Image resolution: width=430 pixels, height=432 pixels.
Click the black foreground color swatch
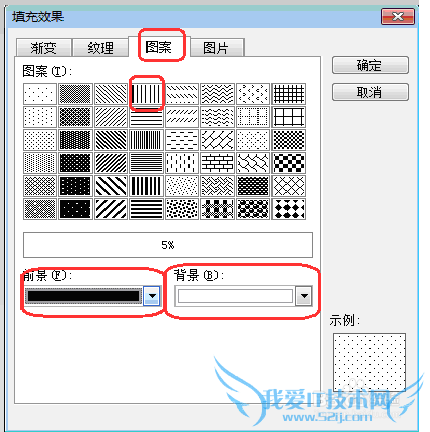83,296
